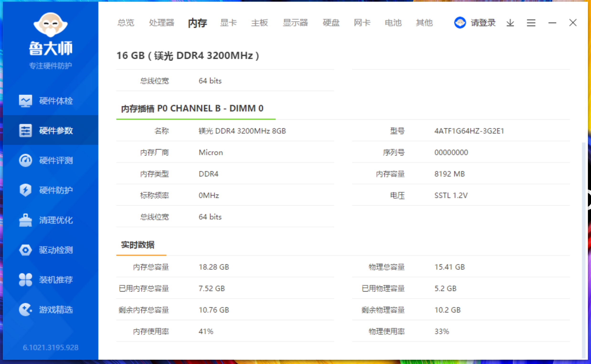Screen dimensions: 591x364
Task: Switch to the 其他 tab
Action: [424, 23]
